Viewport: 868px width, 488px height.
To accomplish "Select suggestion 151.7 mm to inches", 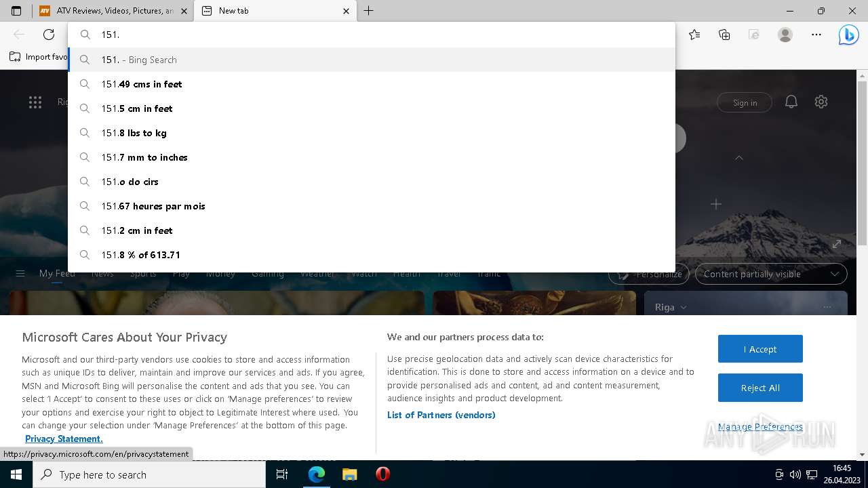I will point(372,157).
